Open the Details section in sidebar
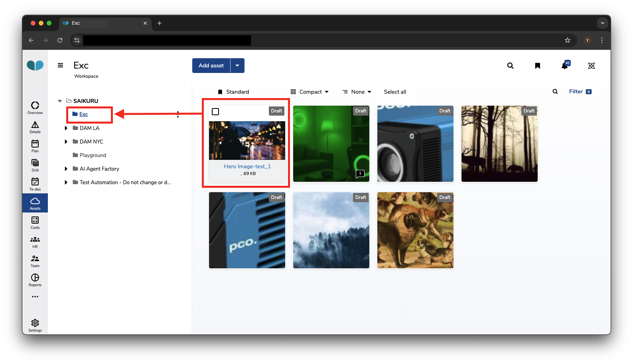The width and height of the screenshot is (633, 364). click(35, 127)
